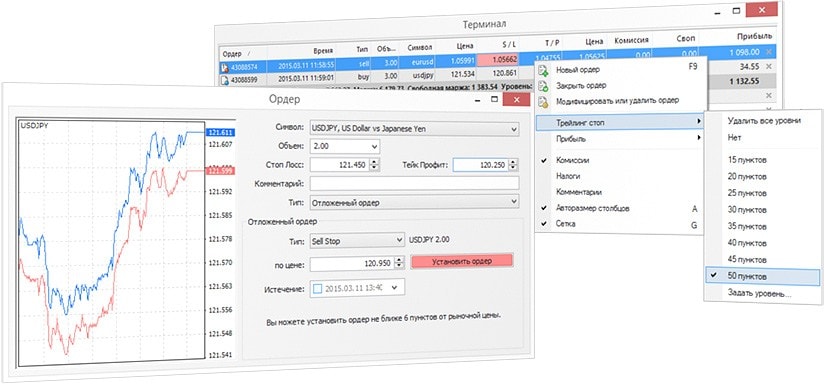This screenshot has height=384, width=824.
Task: Sort by the Время column header
Action: pyautogui.click(x=323, y=51)
